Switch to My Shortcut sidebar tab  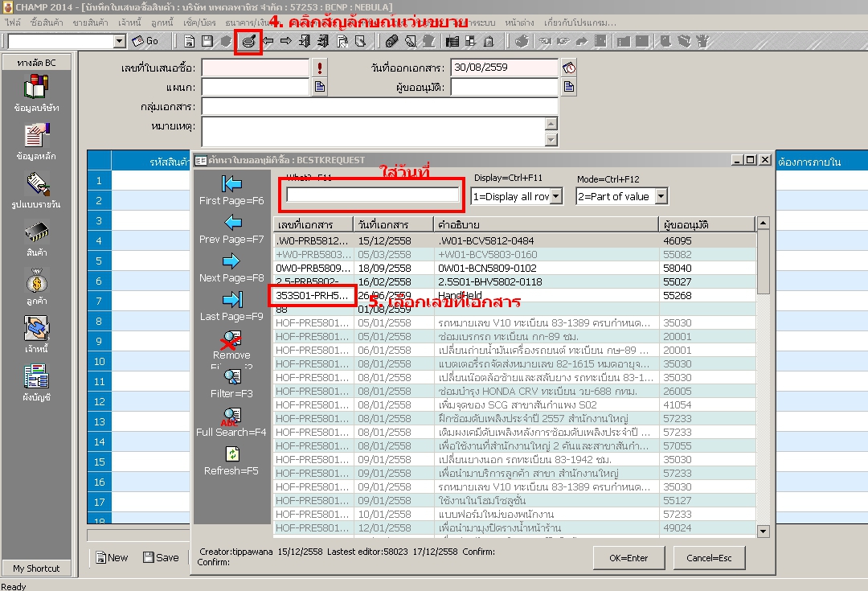[x=36, y=568]
